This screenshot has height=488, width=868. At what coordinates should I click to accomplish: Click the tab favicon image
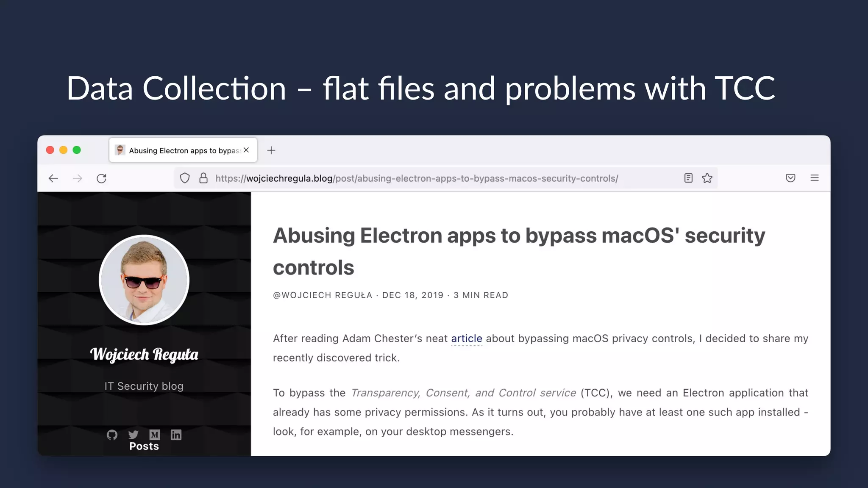pos(120,150)
